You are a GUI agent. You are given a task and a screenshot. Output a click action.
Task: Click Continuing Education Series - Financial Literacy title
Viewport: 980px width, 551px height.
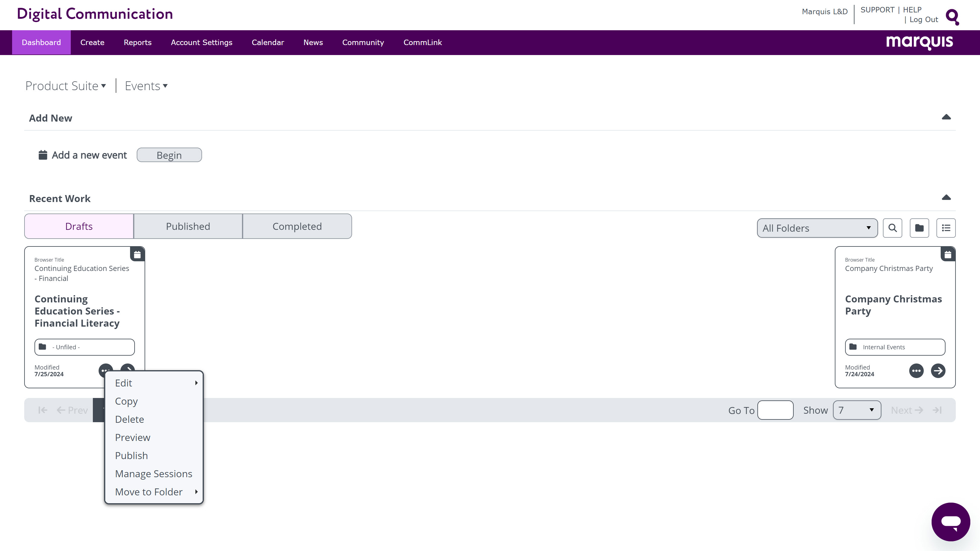coord(77,311)
